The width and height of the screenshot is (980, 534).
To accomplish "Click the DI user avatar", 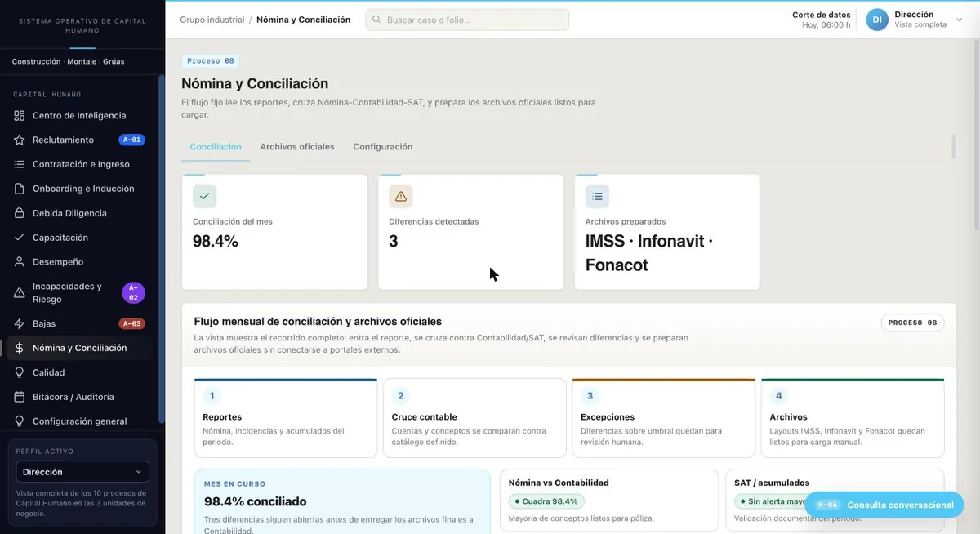I will [877, 20].
